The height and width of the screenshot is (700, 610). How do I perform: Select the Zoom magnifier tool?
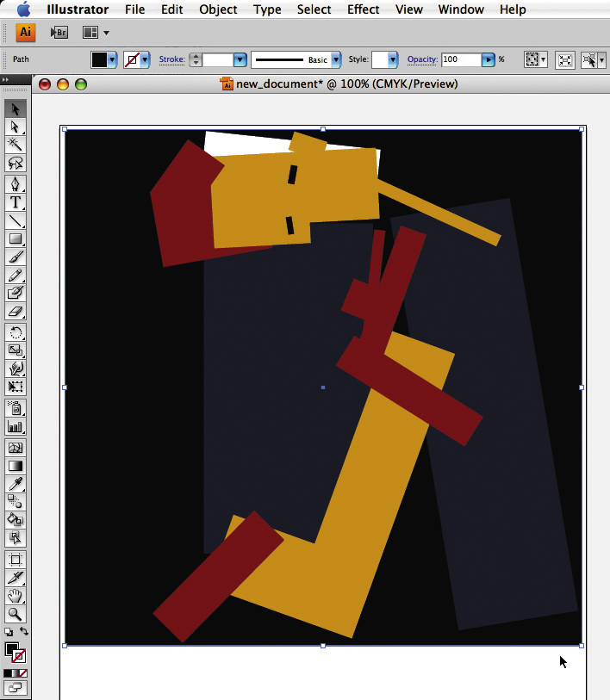coord(15,614)
